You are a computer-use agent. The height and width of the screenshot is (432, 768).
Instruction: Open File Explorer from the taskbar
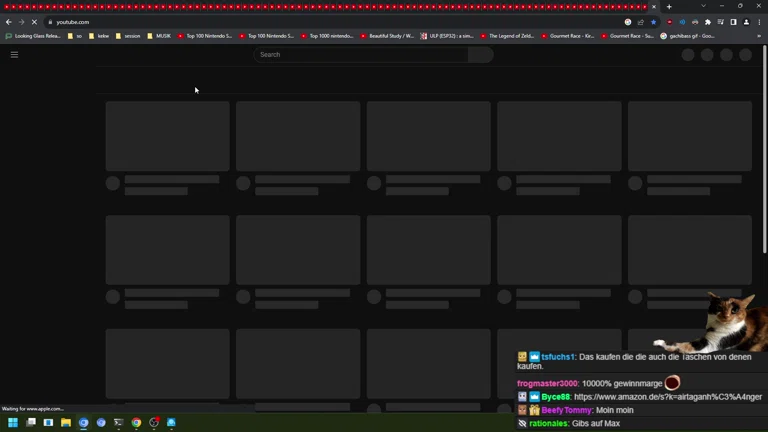66,423
